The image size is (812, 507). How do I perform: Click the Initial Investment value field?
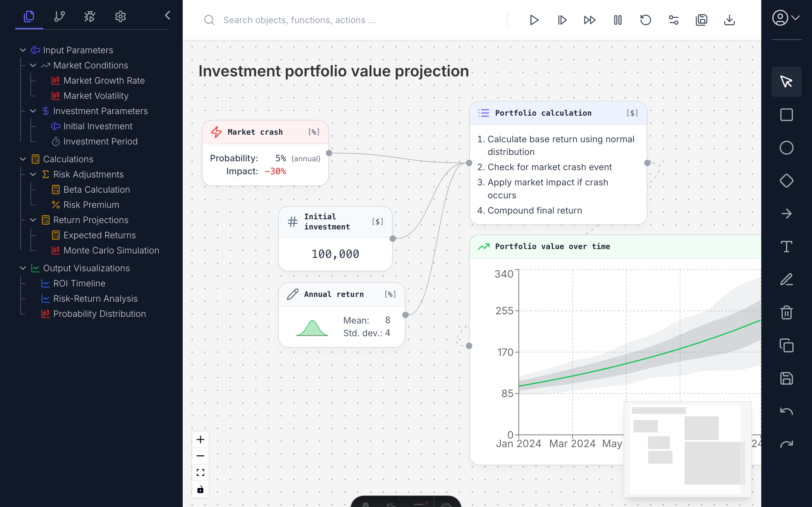[x=335, y=253]
